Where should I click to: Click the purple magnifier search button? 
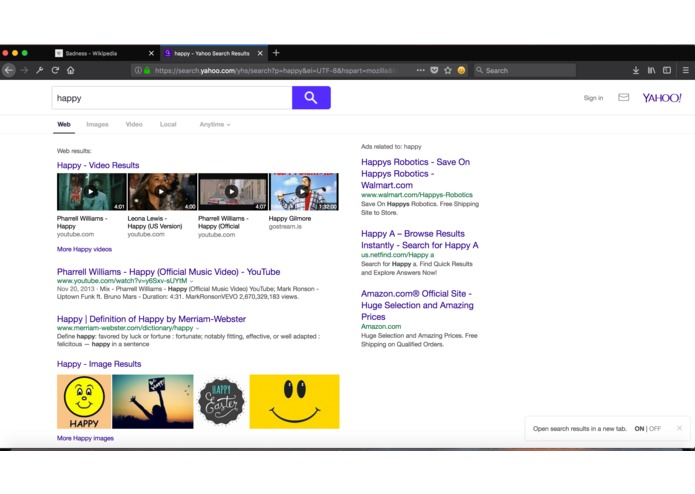pyautogui.click(x=311, y=97)
